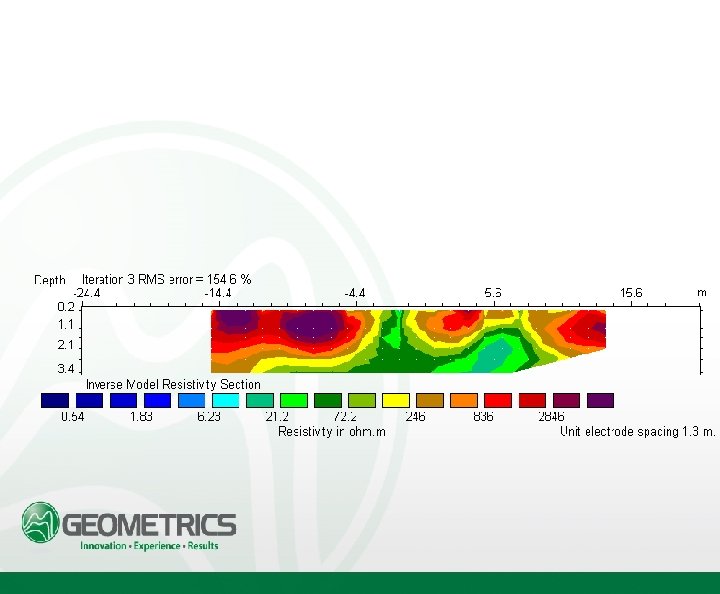Click the 2846 legend value
The image size is (720, 594).
551,416
